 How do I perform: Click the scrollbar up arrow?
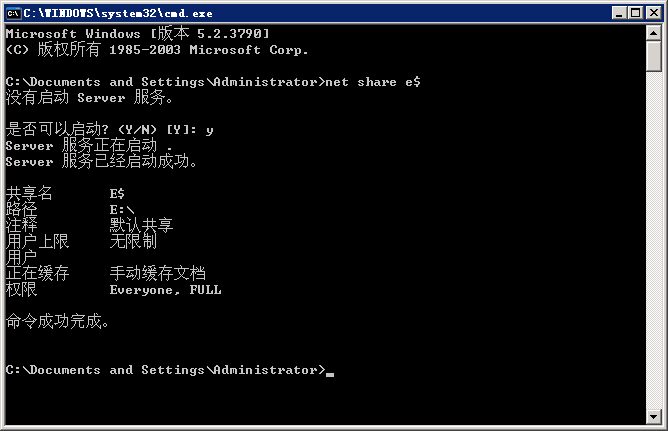(x=654, y=33)
